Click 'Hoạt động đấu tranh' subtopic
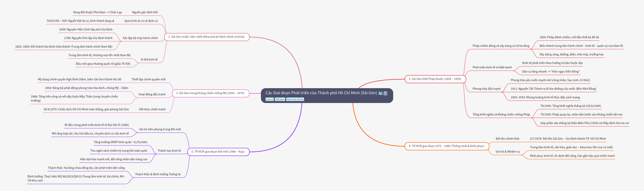 (152, 95)
